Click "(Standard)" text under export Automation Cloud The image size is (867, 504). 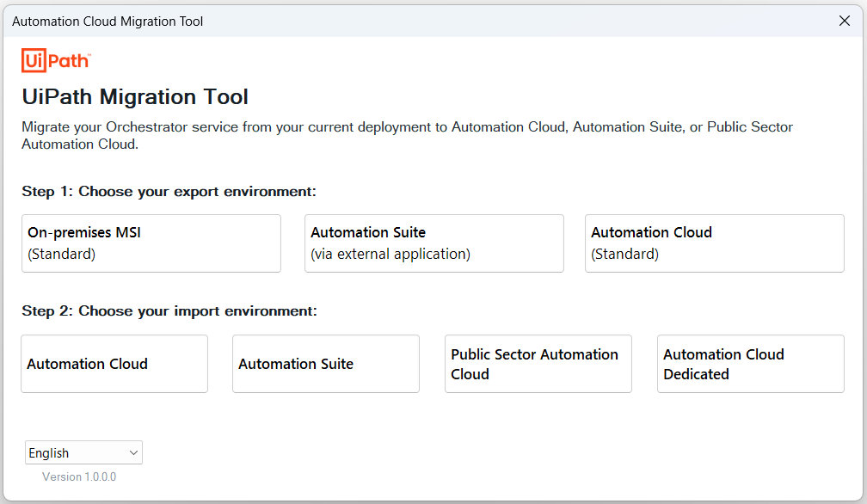point(624,254)
